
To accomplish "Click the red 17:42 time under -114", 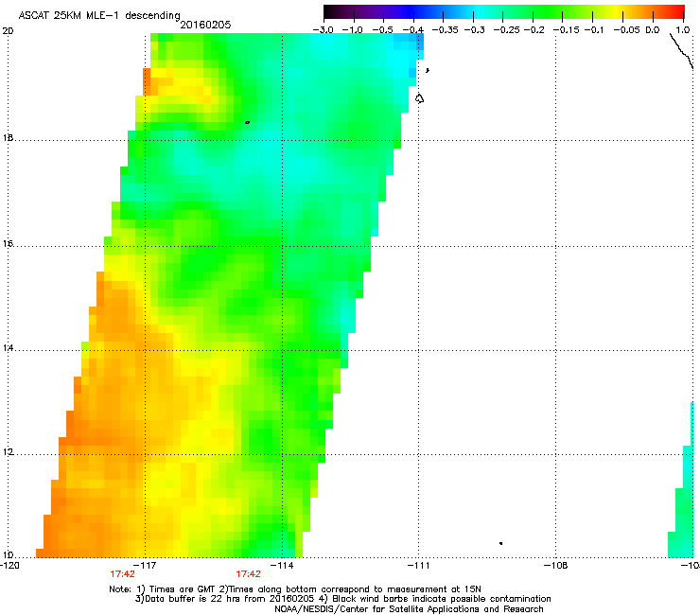I will point(248,574).
